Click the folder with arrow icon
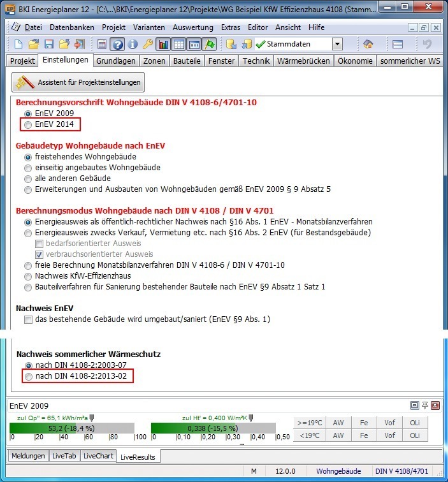Screen dimensions: 448x482 click(64, 44)
